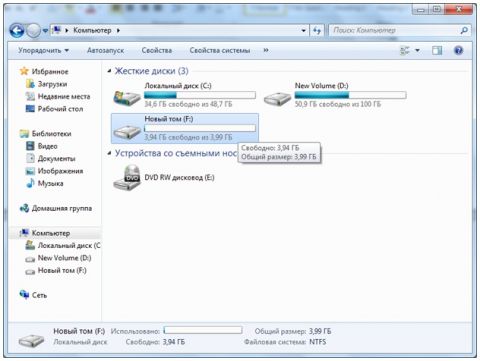Open the address bar history dropdown arrow
The height and width of the screenshot is (361, 480).
303,31
